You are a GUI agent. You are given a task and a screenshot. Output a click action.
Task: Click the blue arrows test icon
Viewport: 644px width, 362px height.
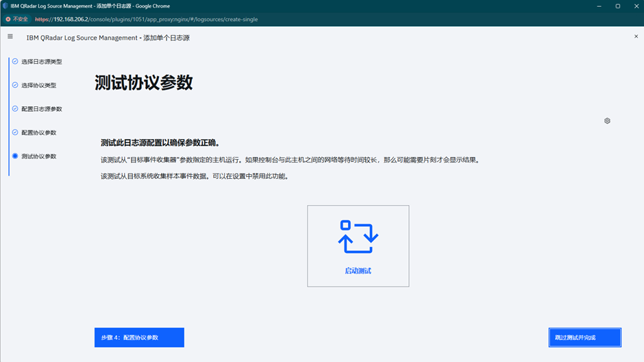[x=358, y=237]
